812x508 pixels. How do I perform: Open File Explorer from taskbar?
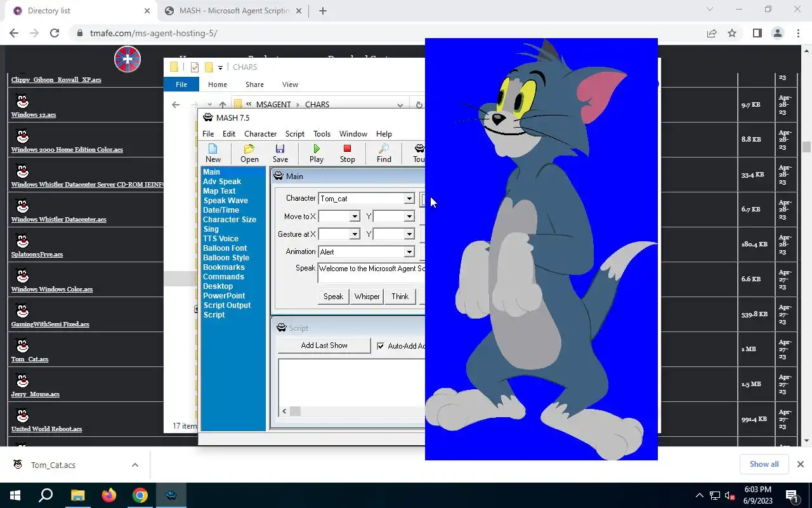[x=77, y=495]
